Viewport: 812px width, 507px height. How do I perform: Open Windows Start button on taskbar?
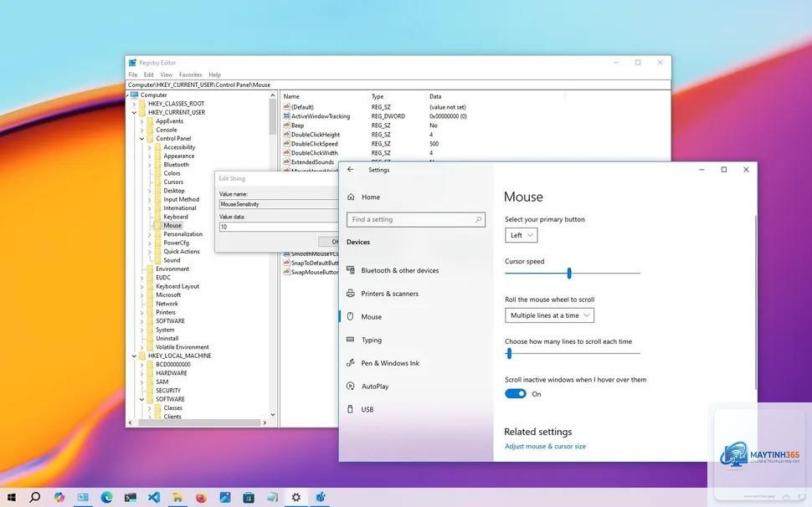point(11,497)
